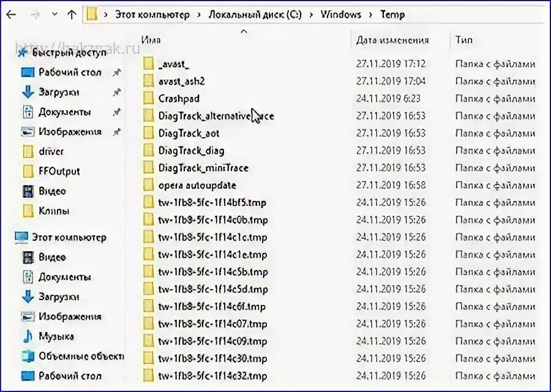The width and height of the screenshot is (551, 392).
Task: Click 'Temp' breadcrumb in address bar
Action: tap(392, 15)
